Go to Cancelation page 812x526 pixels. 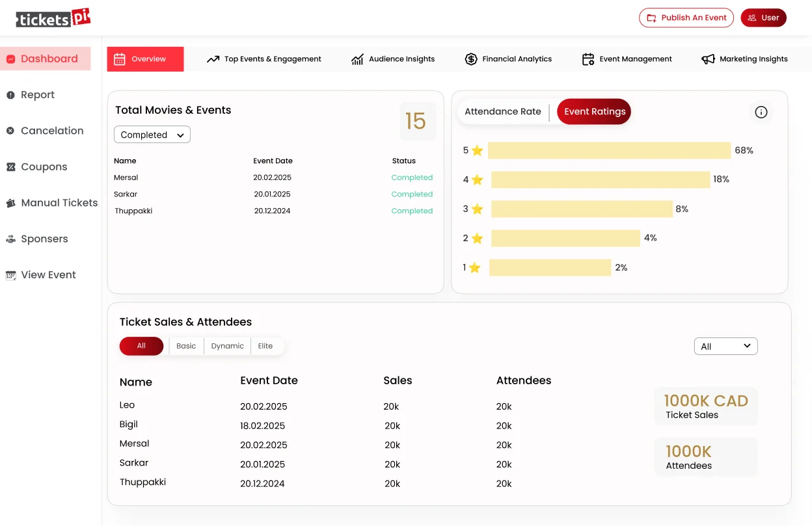click(x=45, y=131)
